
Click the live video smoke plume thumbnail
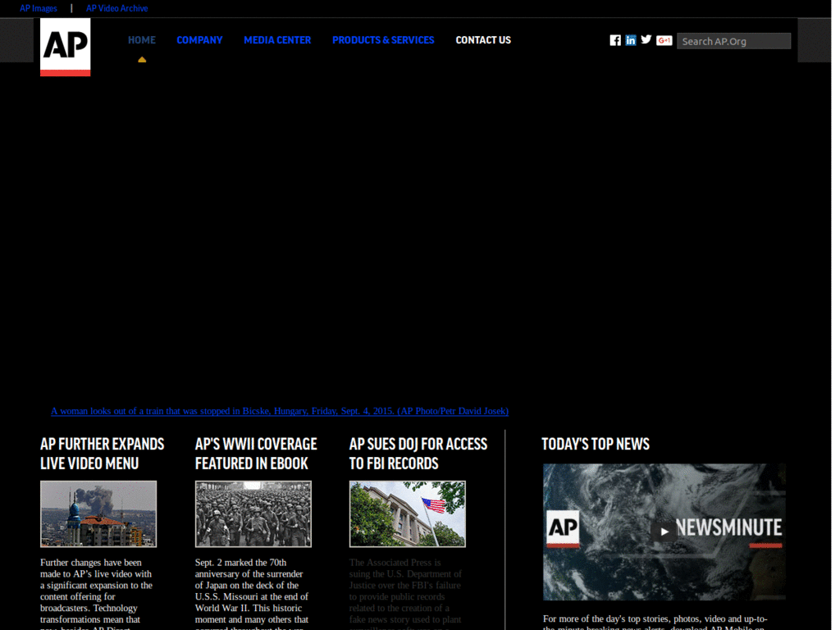pos(98,514)
